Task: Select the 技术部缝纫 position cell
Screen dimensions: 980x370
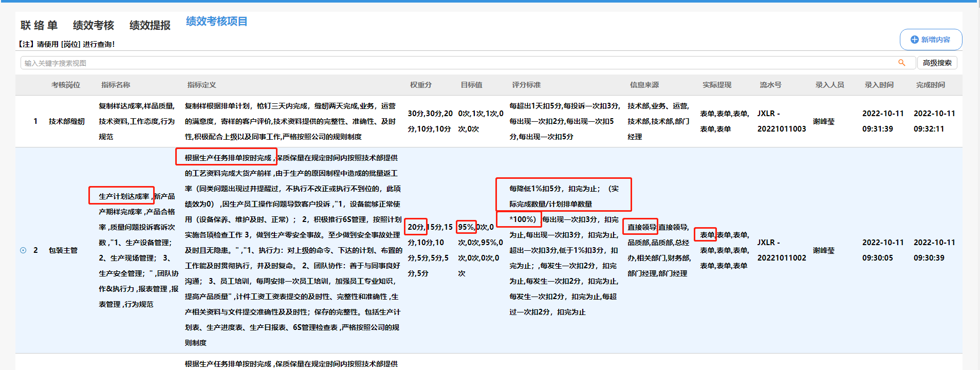Action: (67, 121)
